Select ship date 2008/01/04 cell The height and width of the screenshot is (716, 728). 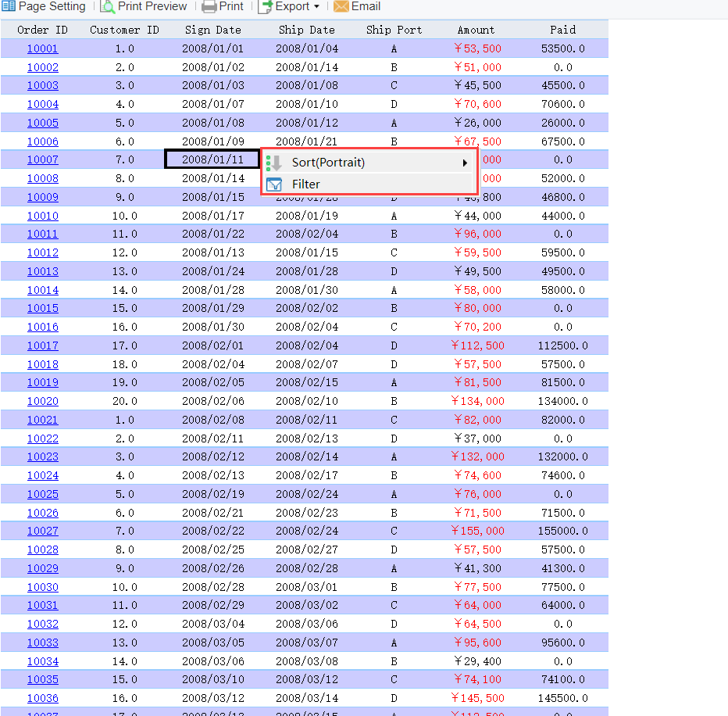coord(307,48)
